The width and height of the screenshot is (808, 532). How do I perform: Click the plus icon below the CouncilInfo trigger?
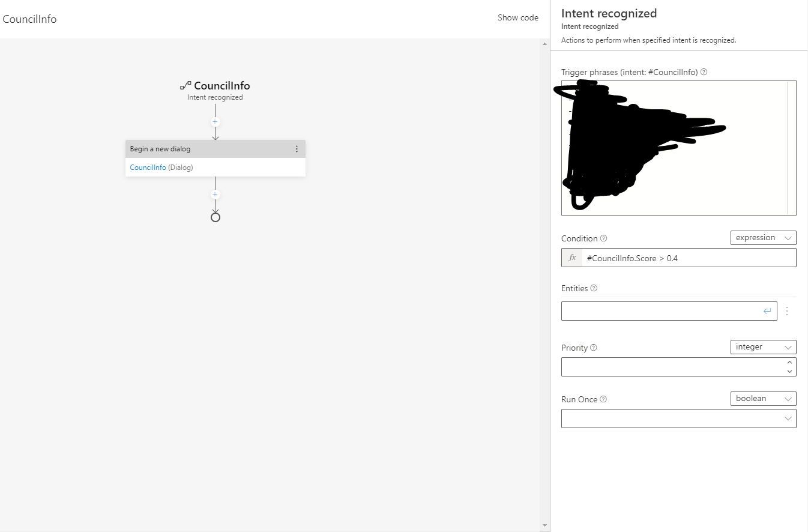click(215, 121)
